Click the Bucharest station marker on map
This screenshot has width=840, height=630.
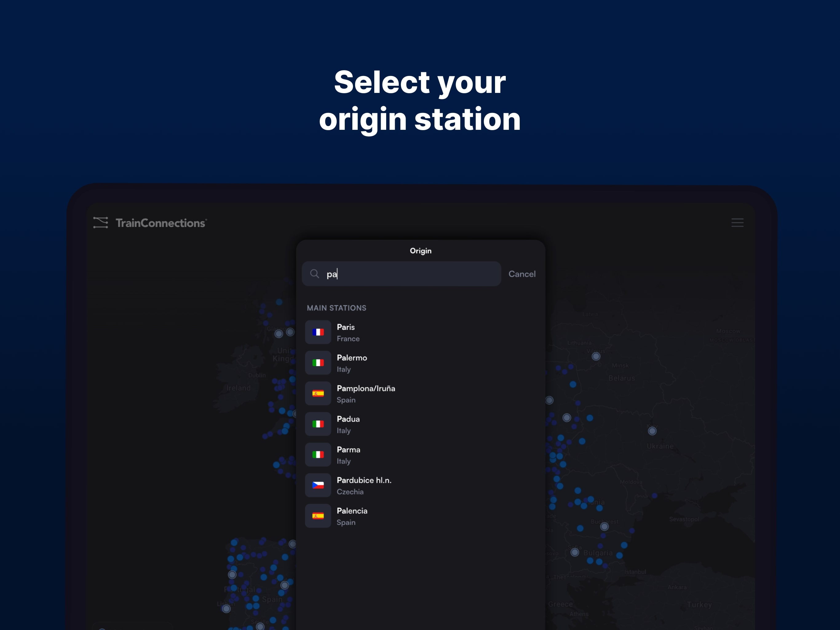pyautogui.click(x=604, y=526)
